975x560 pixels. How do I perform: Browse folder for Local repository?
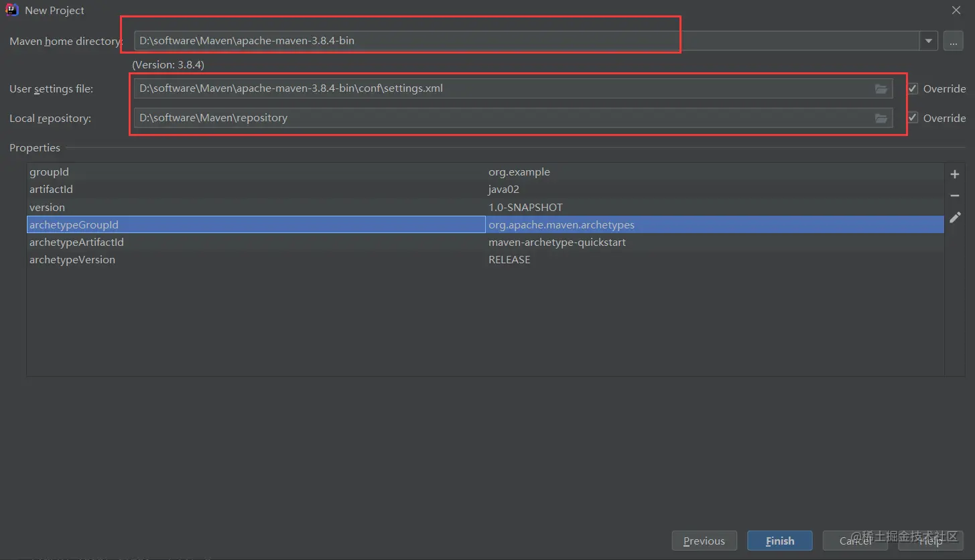(x=881, y=118)
